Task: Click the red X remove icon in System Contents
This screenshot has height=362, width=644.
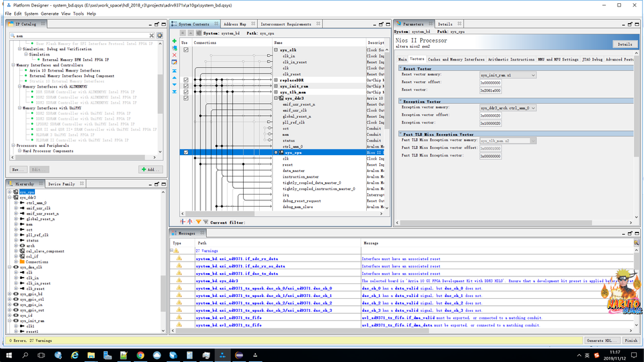Action: pyautogui.click(x=175, y=55)
